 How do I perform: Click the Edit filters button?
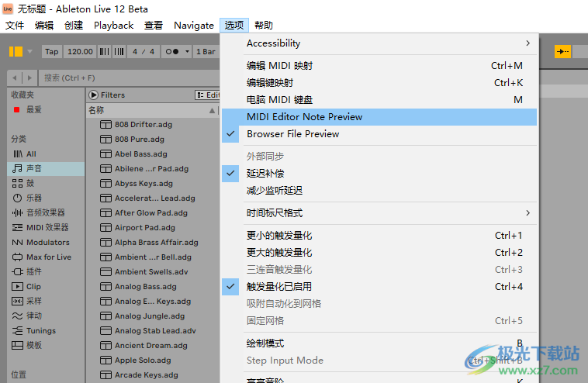pyautogui.click(x=207, y=95)
